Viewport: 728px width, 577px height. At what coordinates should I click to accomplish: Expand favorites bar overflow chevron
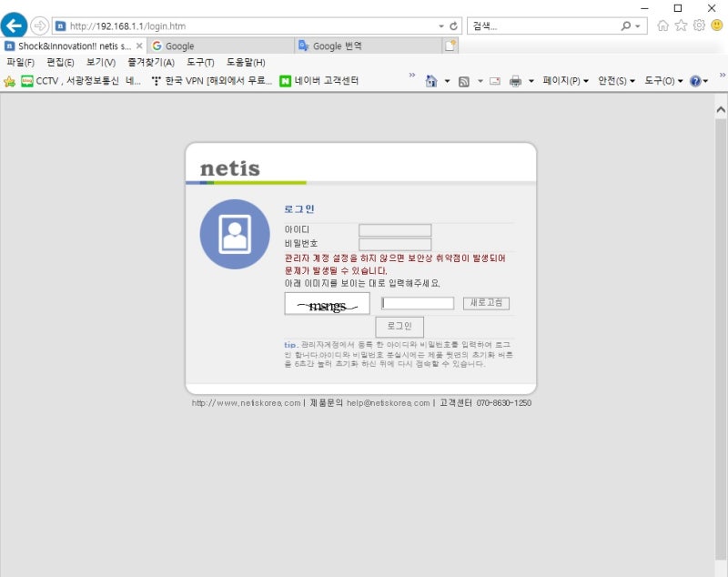(x=412, y=75)
